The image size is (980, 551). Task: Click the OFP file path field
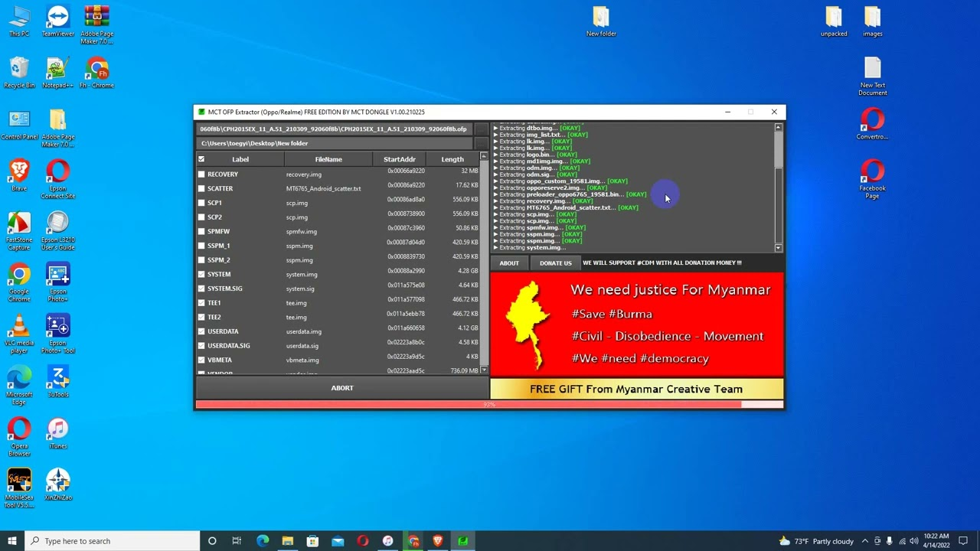pyautogui.click(x=335, y=129)
